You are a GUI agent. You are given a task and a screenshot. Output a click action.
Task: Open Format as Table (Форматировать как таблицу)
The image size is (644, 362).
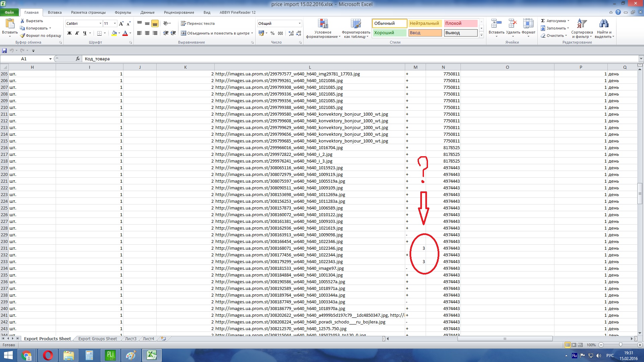coord(356,28)
